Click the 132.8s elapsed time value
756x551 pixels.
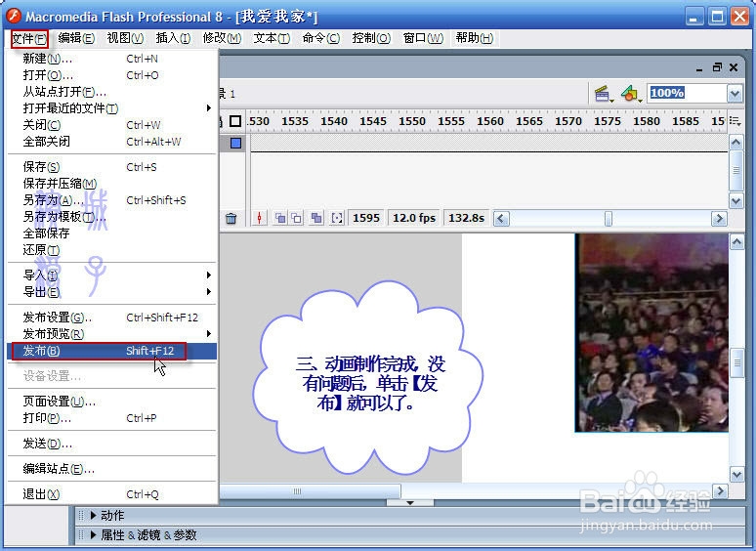coord(466,218)
